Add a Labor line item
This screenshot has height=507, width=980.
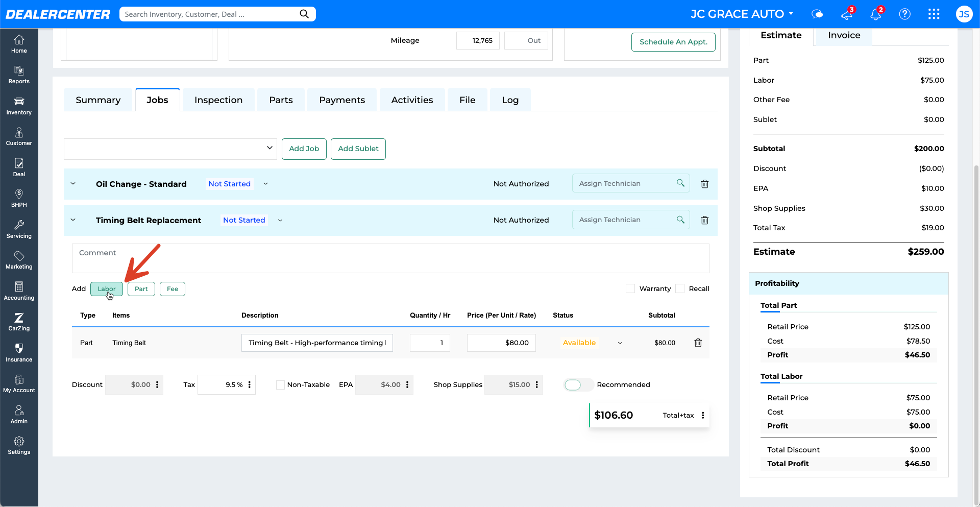[107, 289]
